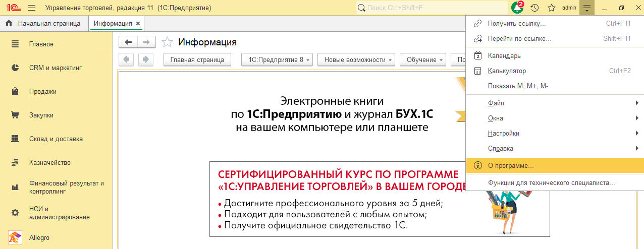644x249 pixels.
Task: Open favorites star in title bar
Action: [552, 8]
